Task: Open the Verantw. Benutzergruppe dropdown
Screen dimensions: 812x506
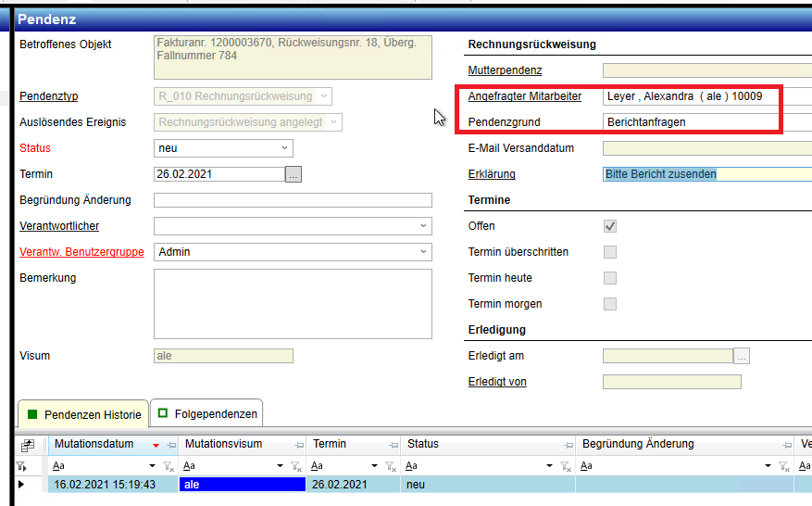Action: tap(423, 252)
